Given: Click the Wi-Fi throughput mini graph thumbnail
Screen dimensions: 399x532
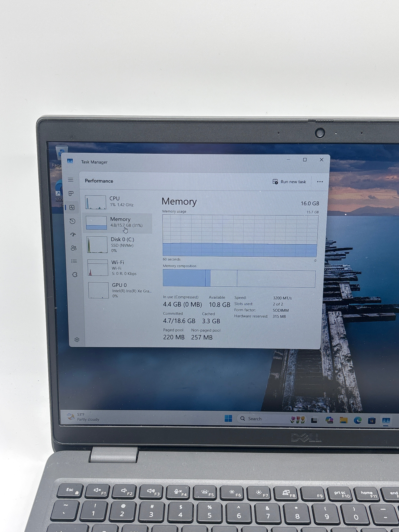Looking at the screenshot, I should (x=98, y=268).
